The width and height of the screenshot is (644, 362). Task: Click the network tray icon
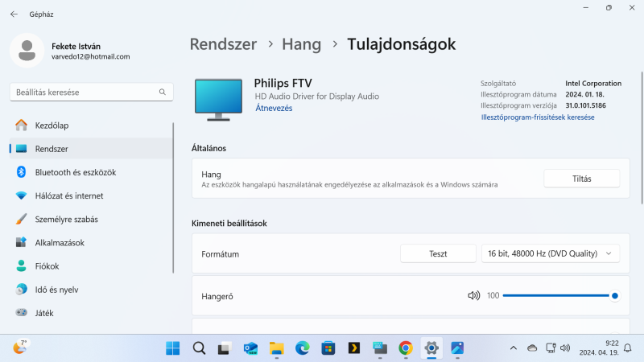551,348
